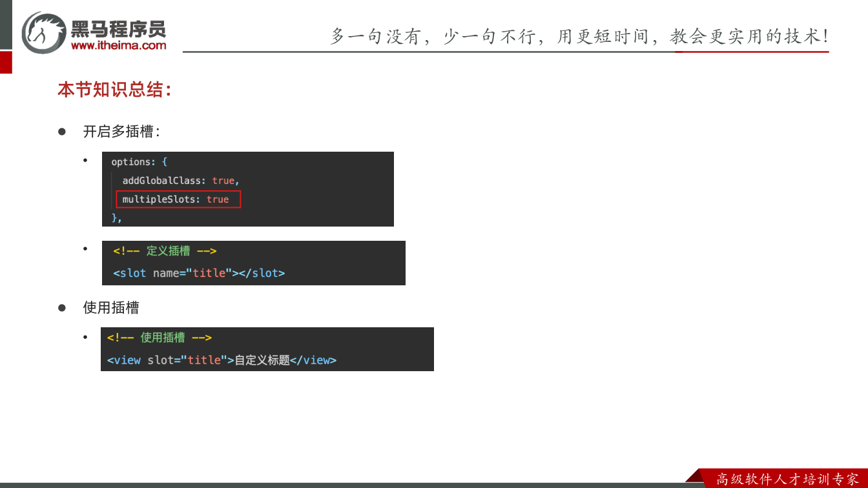The width and height of the screenshot is (868, 488).
Task: Select the heading 本节知识总结
Action: click(x=114, y=90)
